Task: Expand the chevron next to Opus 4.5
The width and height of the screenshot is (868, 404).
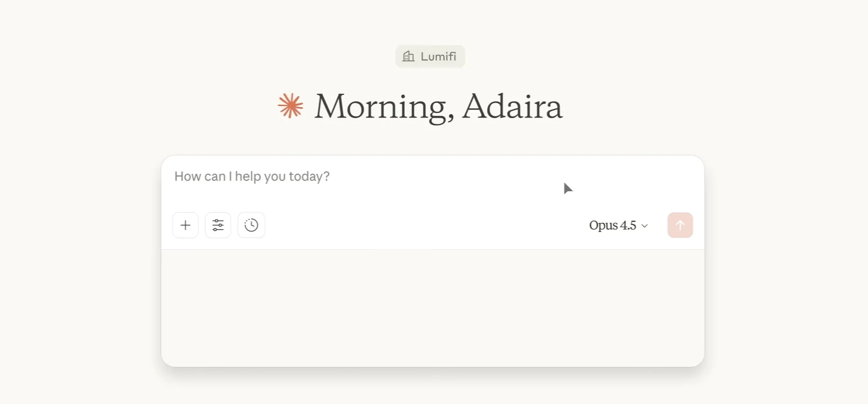Action: [645, 226]
